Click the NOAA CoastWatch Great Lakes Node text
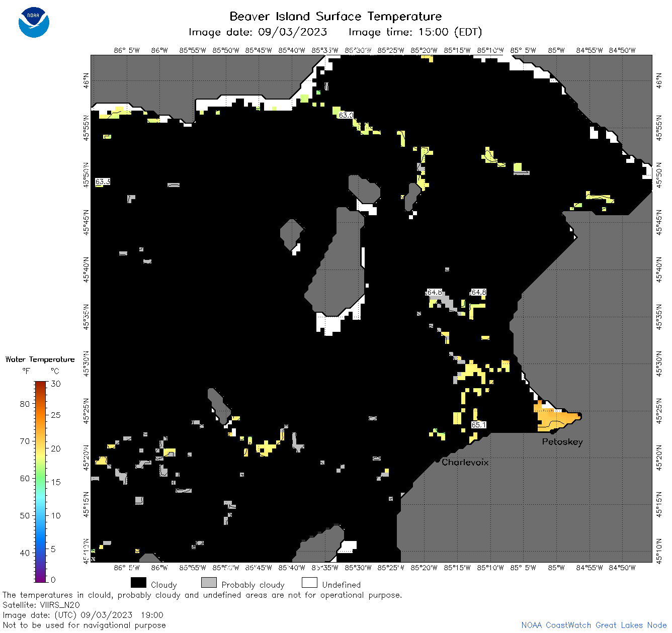 tap(594, 625)
